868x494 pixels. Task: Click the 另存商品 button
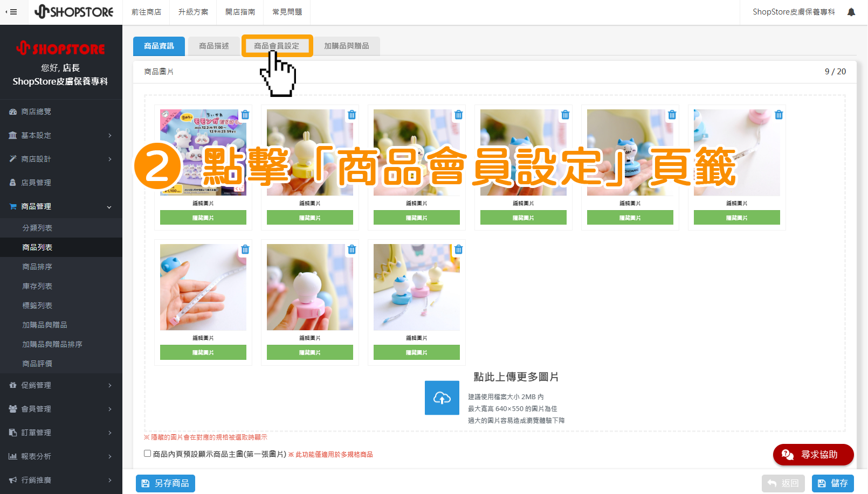click(x=166, y=483)
